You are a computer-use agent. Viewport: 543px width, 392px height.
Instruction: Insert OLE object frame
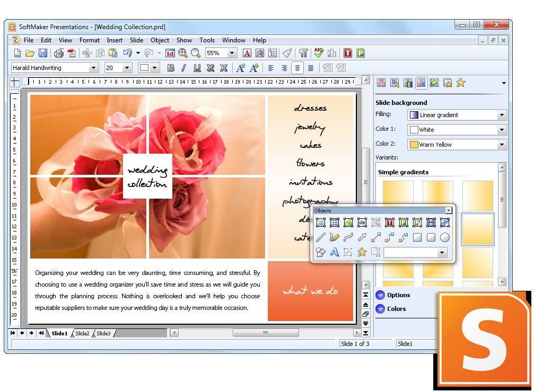[362, 222]
